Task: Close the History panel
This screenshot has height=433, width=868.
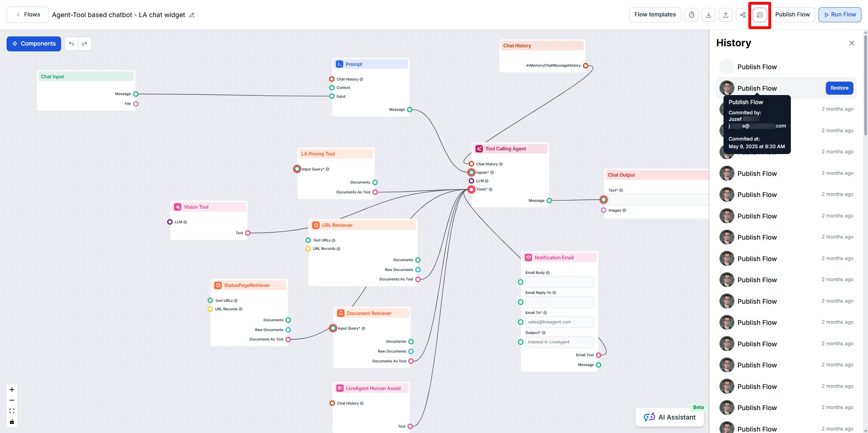Action: coord(852,43)
